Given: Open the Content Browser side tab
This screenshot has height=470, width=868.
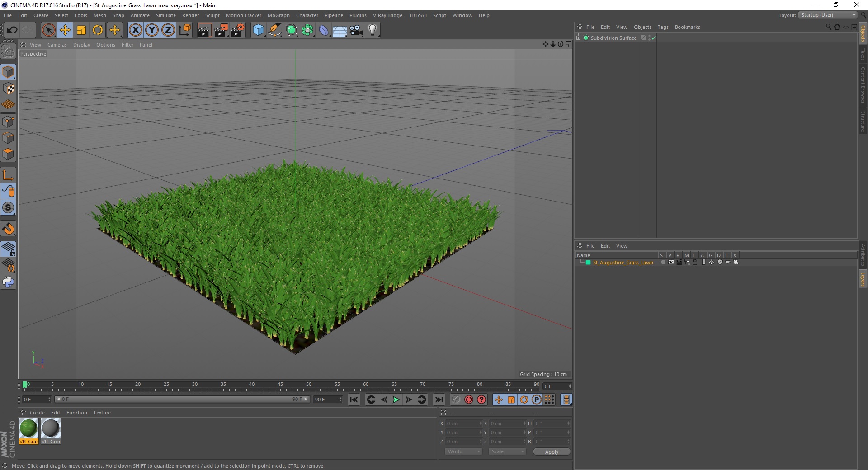Looking at the screenshot, I should click(x=863, y=85).
